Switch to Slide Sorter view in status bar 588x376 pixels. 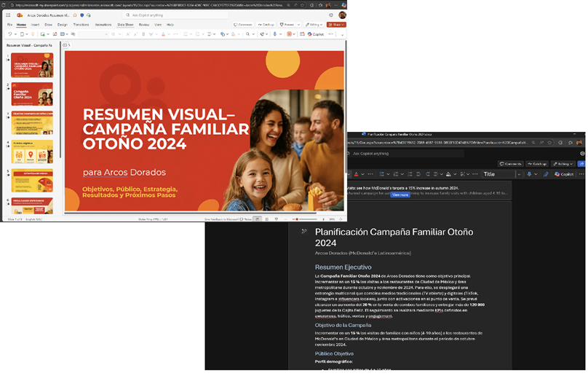267,219
